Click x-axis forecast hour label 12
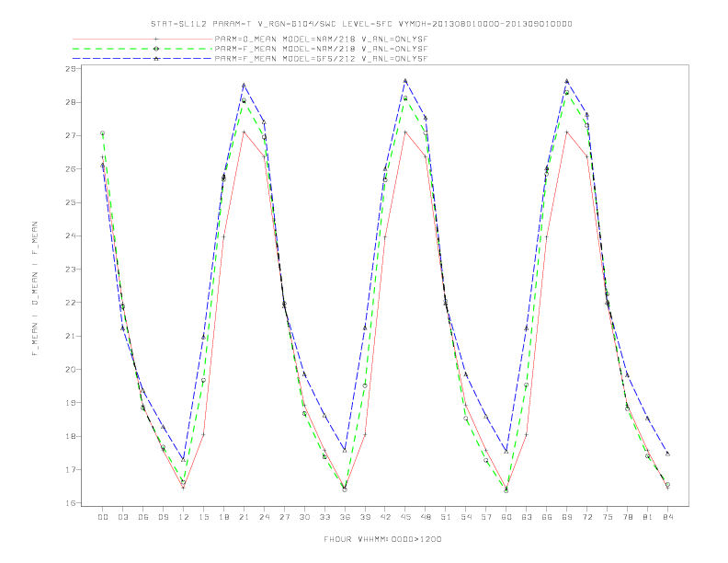The image size is (728, 563). coord(184,517)
